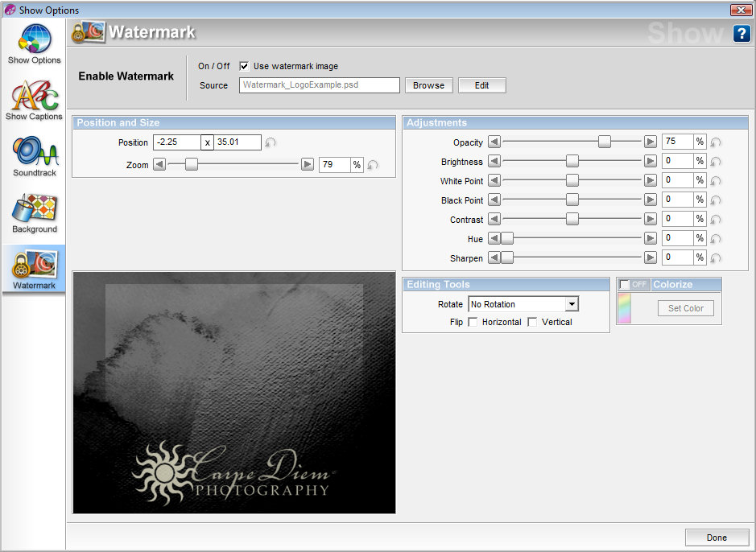Enable Flip Vertical checkbox
The height and width of the screenshot is (552, 756).
pos(532,322)
